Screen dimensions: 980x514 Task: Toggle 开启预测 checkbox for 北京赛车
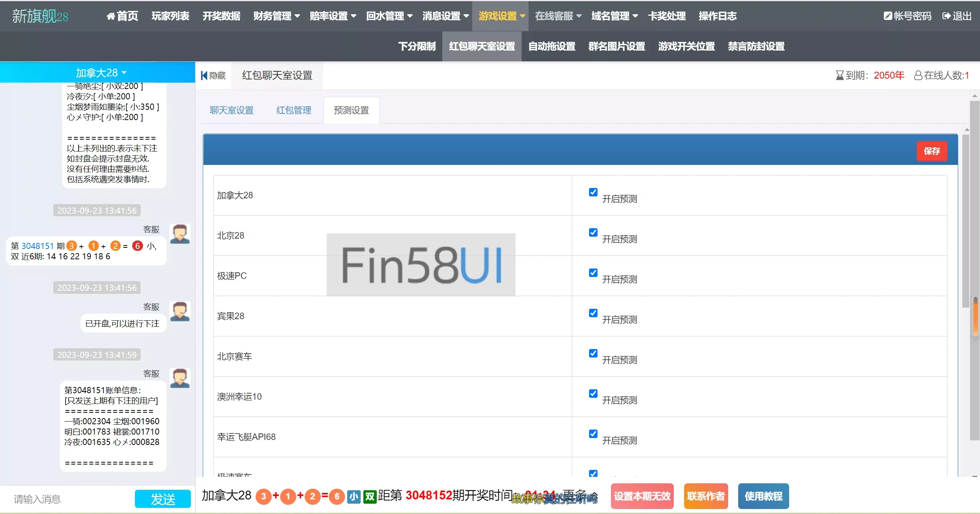(593, 353)
